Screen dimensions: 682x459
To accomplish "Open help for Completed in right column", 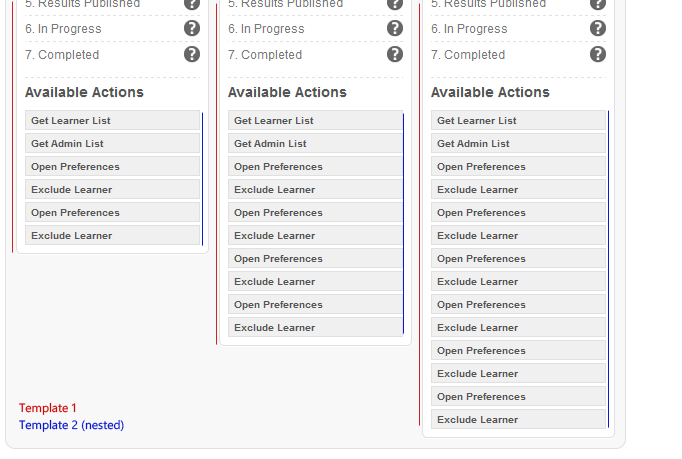I will (598, 54).
